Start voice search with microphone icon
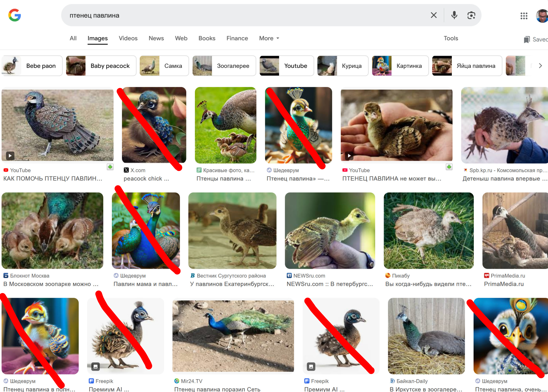The width and height of the screenshot is (548, 392). point(454,15)
